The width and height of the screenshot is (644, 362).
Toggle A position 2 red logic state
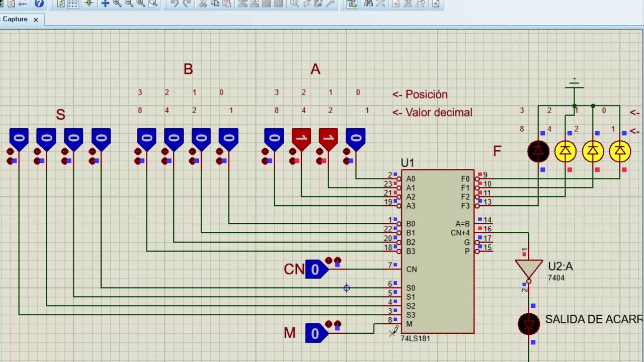pos(301,139)
